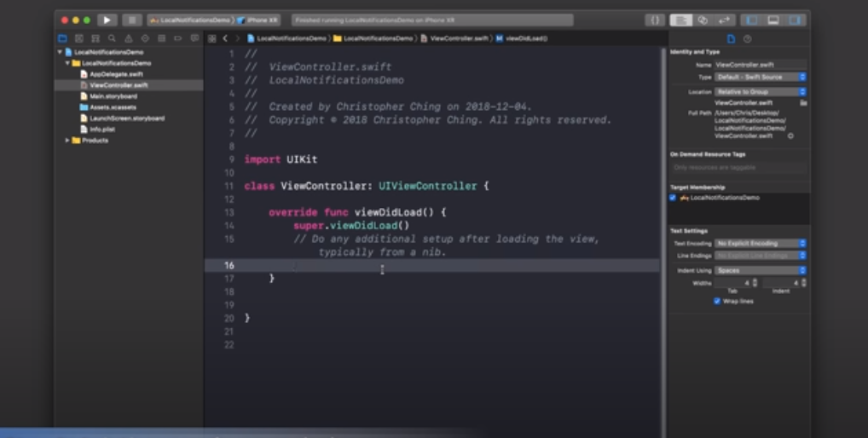Image resolution: width=868 pixels, height=438 pixels.
Task: Click the On Demand Resource Tags field
Action: tap(738, 168)
